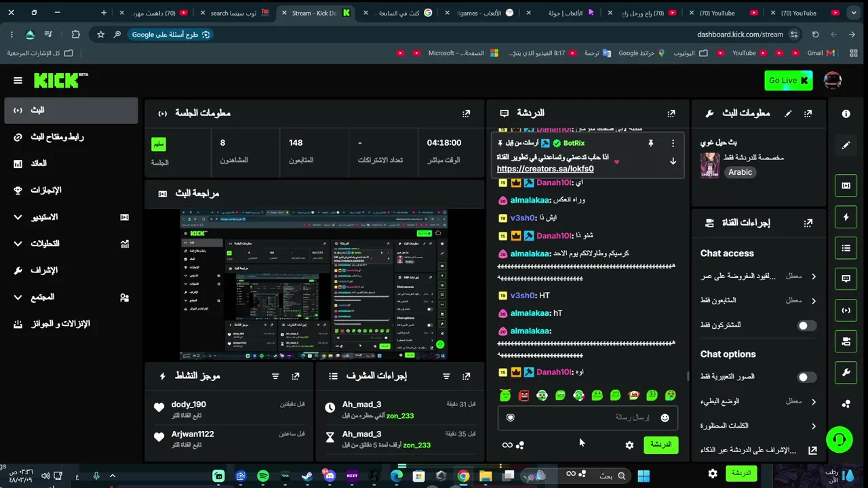Viewport: 868px width, 488px height.
Task: Click Arjwan1122 in activity feed
Action: point(193,434)
